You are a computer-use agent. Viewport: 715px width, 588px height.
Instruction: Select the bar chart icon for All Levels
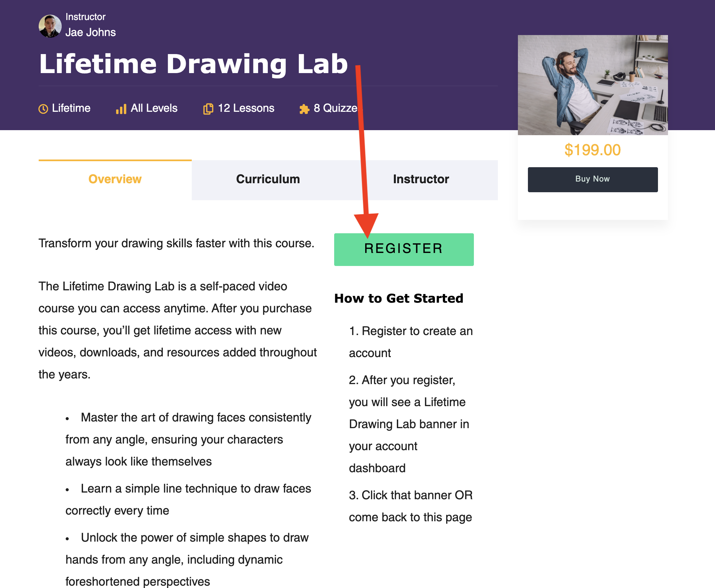click(120, 108)
